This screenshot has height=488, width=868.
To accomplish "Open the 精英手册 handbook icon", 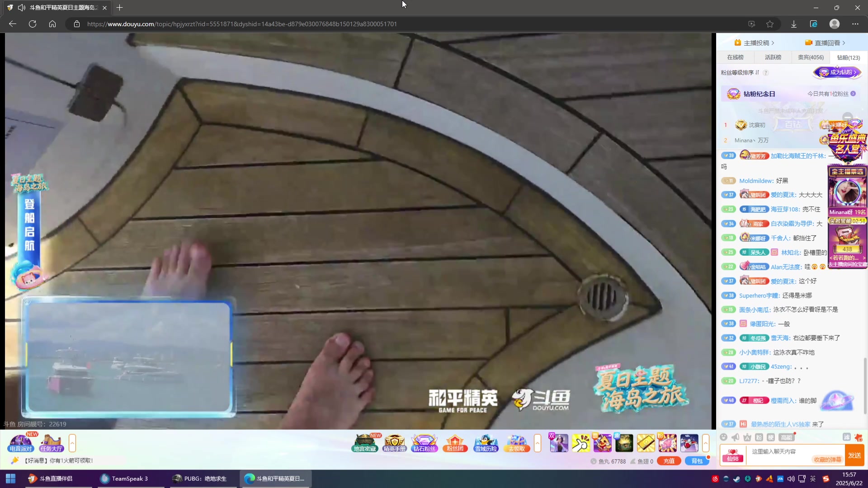I will (x=394, y=443).
